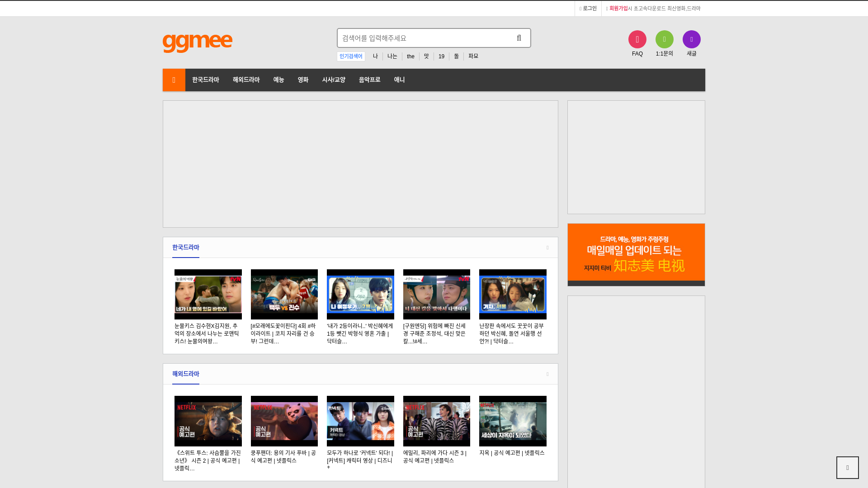The width and height of the screenshot is (868, 488).
Task: Click title "모두가 하나로 '커넥트' 되다!" link
Action: [x=360, y=460]
